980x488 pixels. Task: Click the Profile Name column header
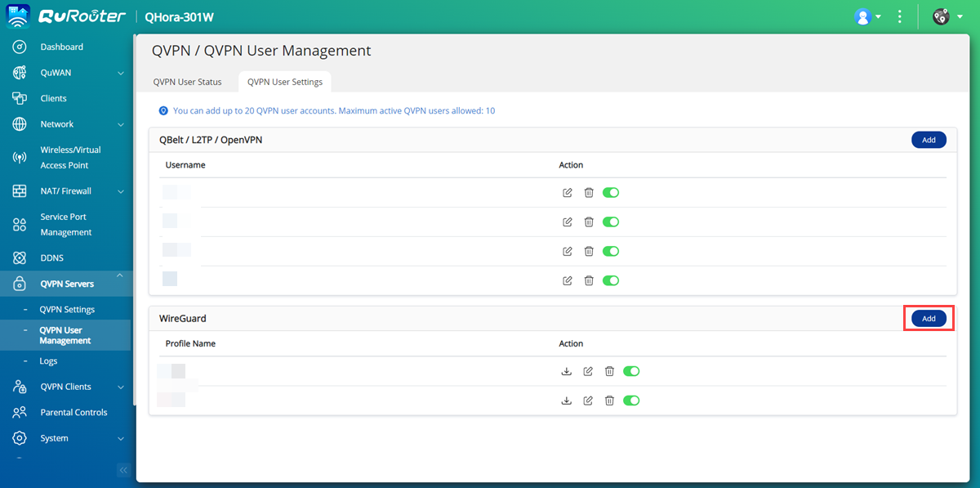[190, 344]
